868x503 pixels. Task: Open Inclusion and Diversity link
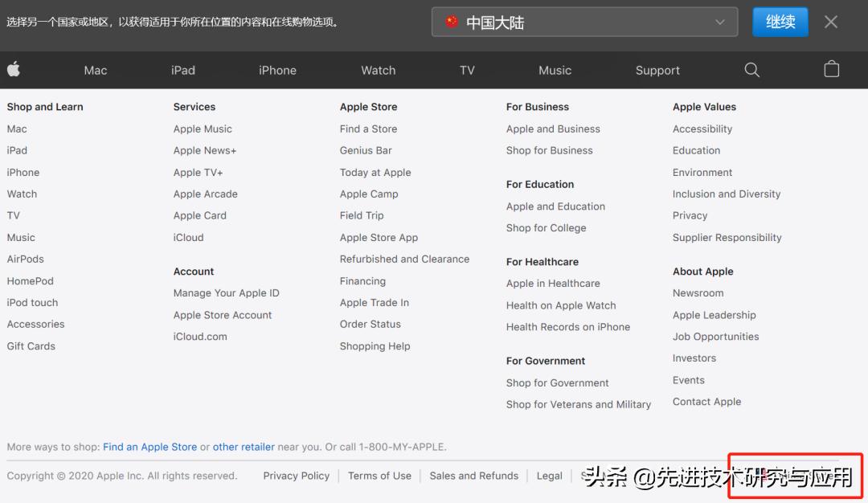[727, 194]
